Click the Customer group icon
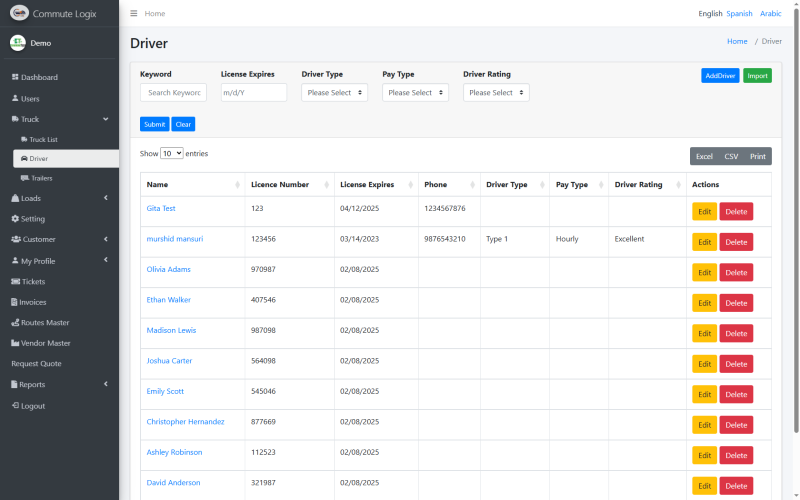This screenshot has width=800, height=500. [x=16, y=239]
